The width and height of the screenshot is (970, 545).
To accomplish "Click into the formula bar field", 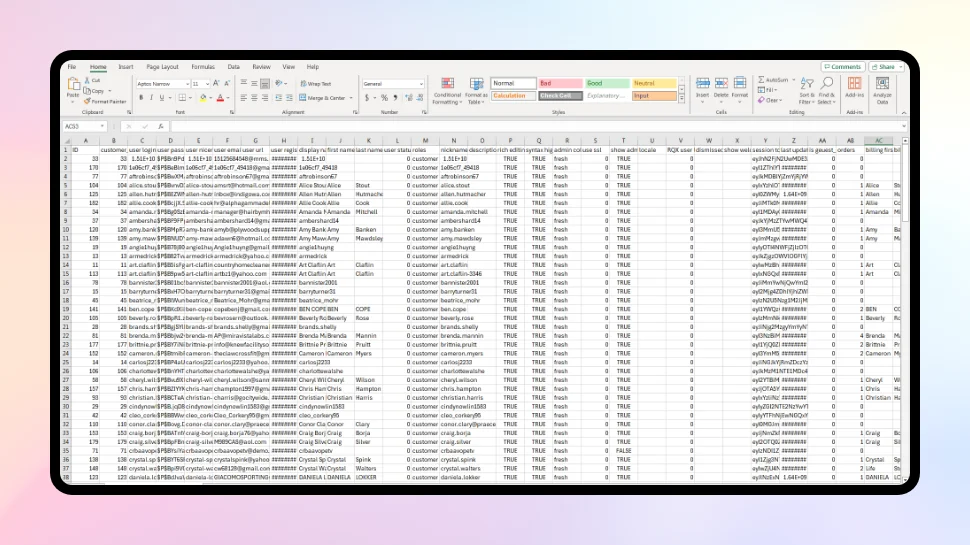I will coord(537,126).
